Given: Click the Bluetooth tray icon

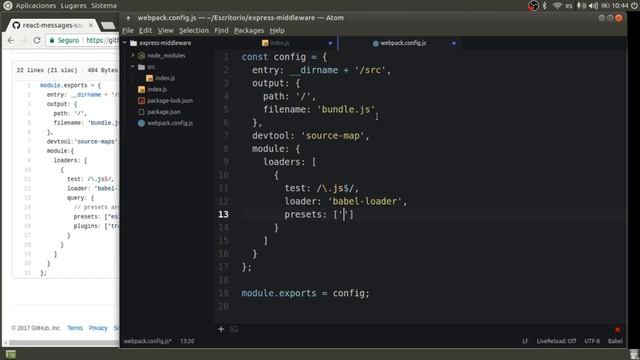Looking at the screenshot, I should click(x=545, y=5).
